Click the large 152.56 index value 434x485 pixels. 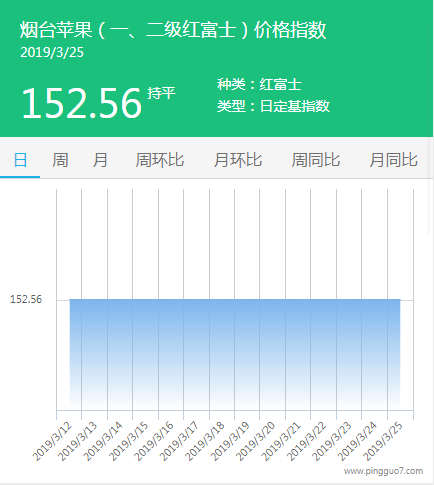click(82, 103)
